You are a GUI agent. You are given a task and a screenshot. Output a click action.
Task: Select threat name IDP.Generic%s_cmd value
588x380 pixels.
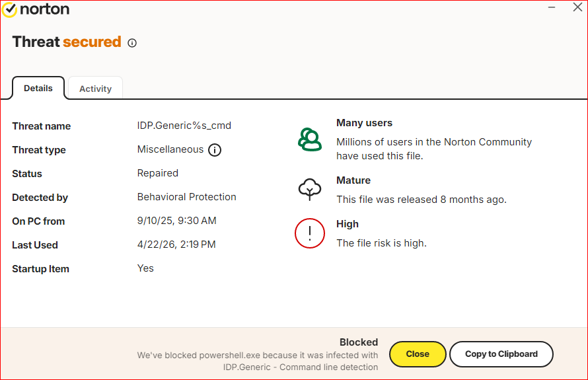(x=184, y=126)
